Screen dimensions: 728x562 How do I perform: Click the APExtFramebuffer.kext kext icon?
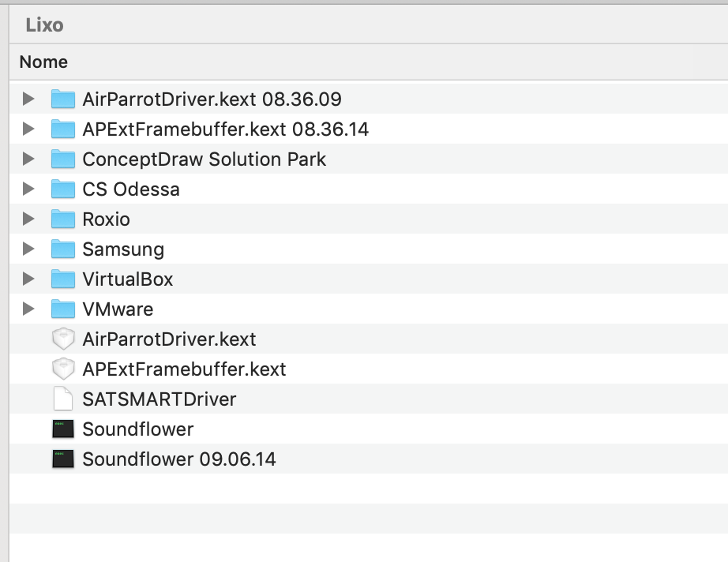63,369
